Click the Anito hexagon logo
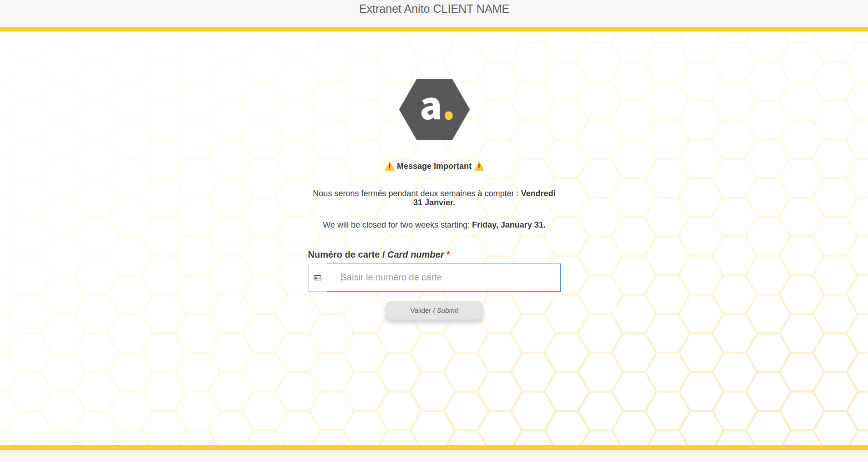Viewport: 868px width, 462px height. pyautogui.click(x=434, y=109)
